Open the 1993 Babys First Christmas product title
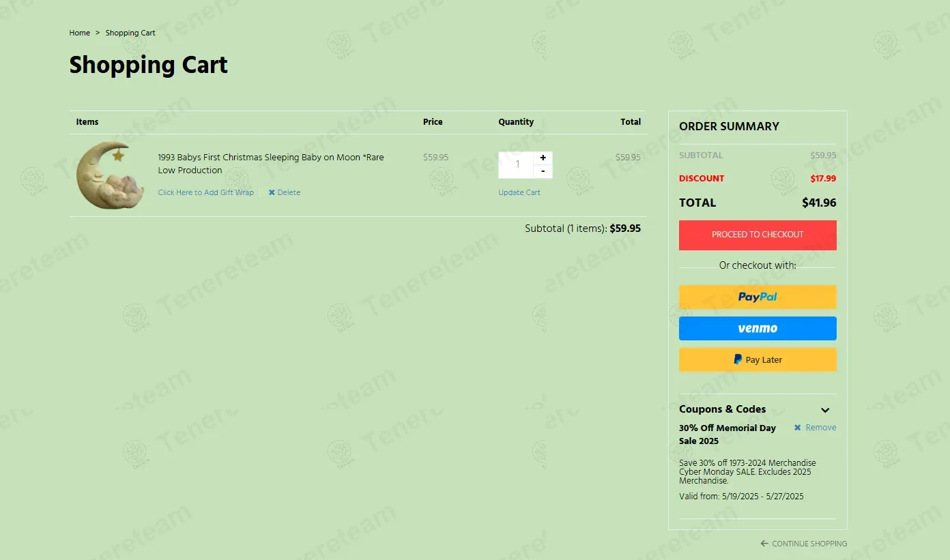950x560 pixels. [x=271, y=164]
